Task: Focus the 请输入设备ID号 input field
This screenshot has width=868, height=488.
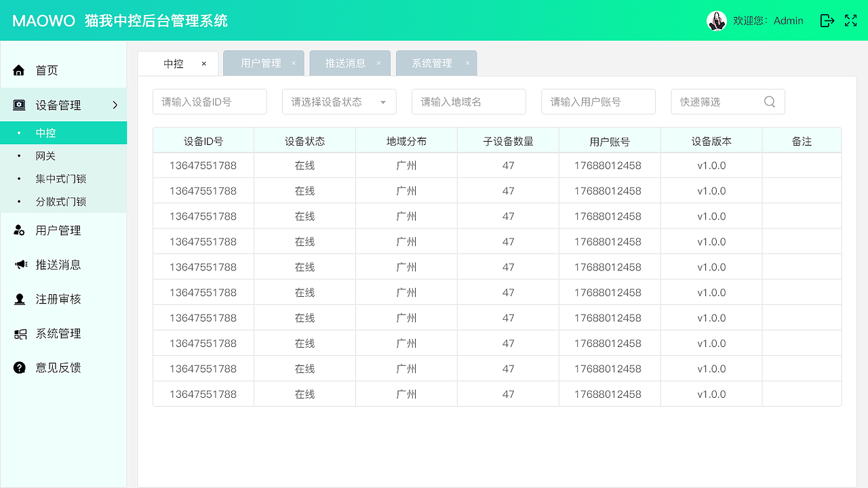Action: click(210, 102)
